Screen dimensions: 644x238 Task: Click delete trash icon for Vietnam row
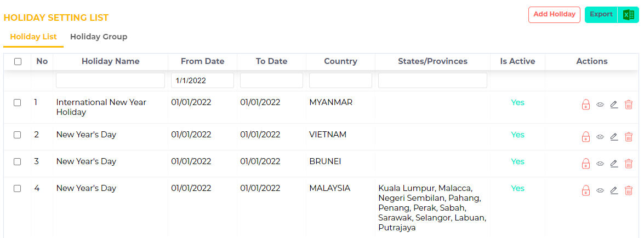(629, 137)
